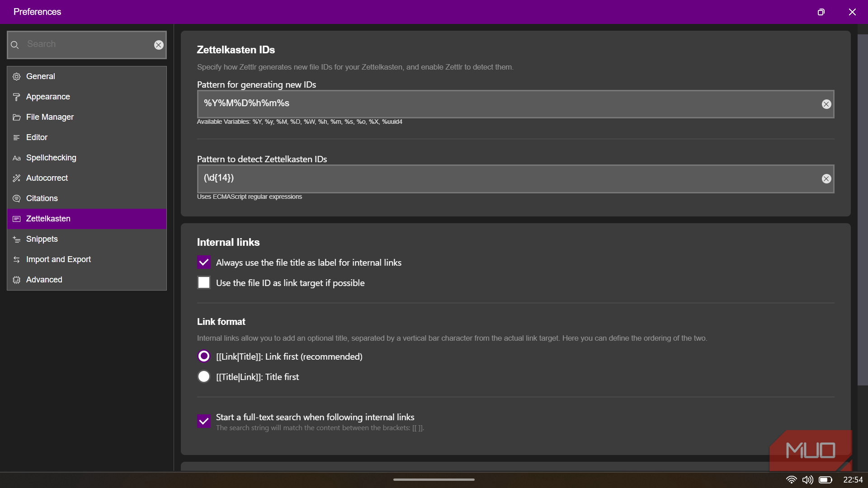Open the Spellchecking tab
Image resolution: width=868 pixels, height=488 pixels.
tap(87, 158)
